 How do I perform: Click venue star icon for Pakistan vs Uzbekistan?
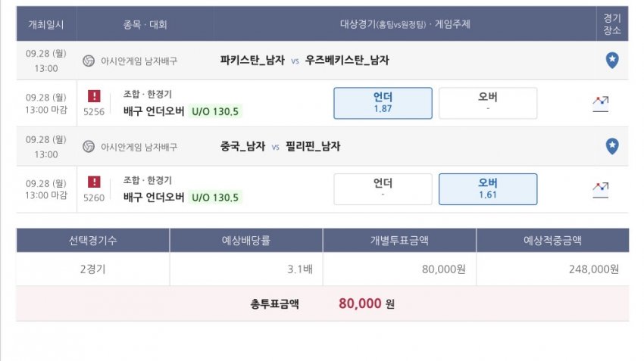(612, 61)
